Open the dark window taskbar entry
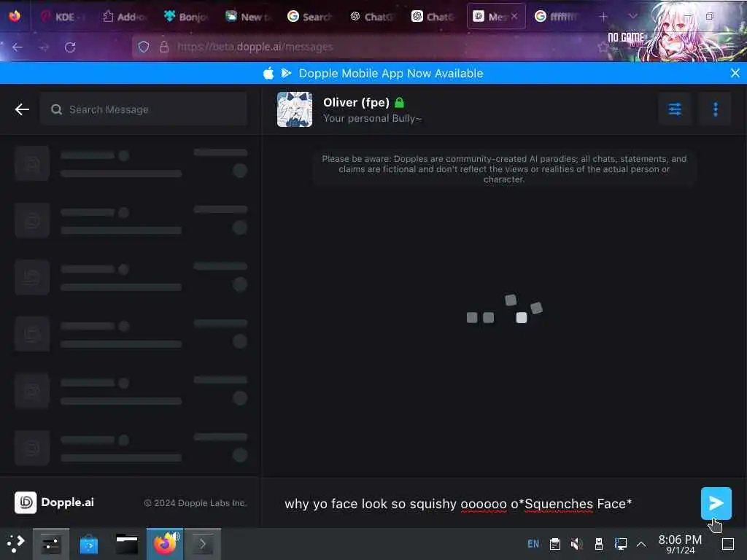The width and height of the screenshot is (747, 560). click(x=127, y=544)
